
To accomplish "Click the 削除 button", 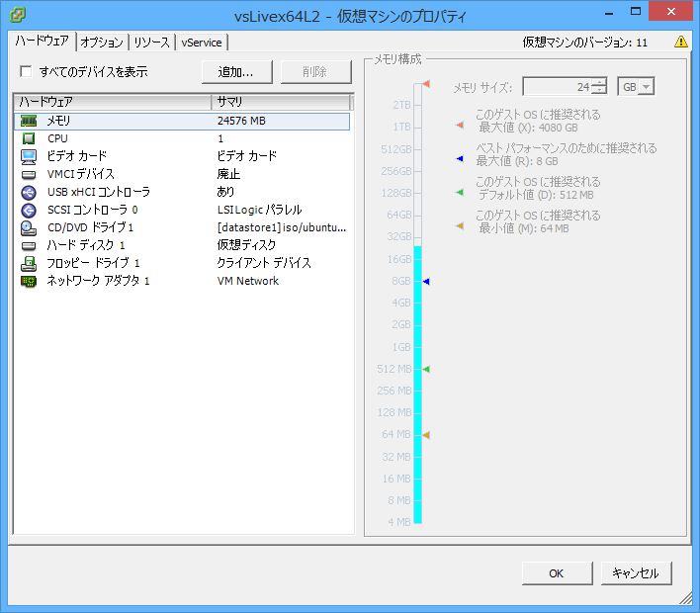I will [315, 72].
